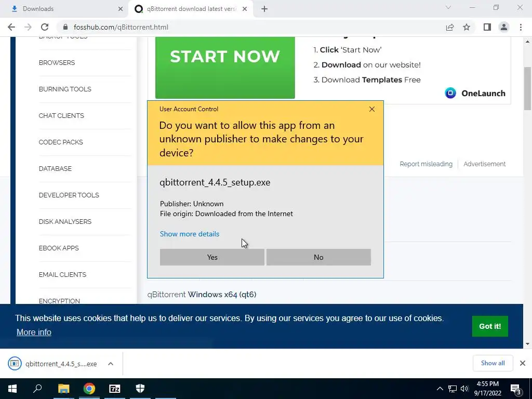Click scrollbar up arrow
532x399 pixels.
click(527, 42)
